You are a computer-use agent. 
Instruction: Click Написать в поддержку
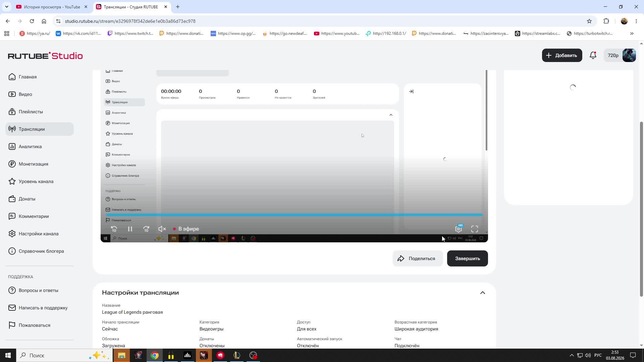pyautogui.click(x=40, y=308)
